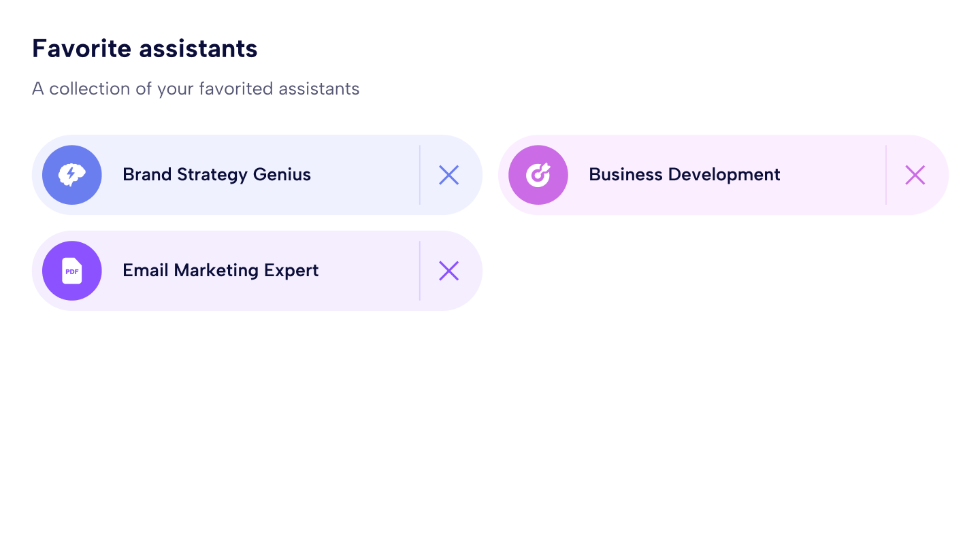
Task: Unfavorite Email Marketing Expert with the X
Action: point(449,271)
